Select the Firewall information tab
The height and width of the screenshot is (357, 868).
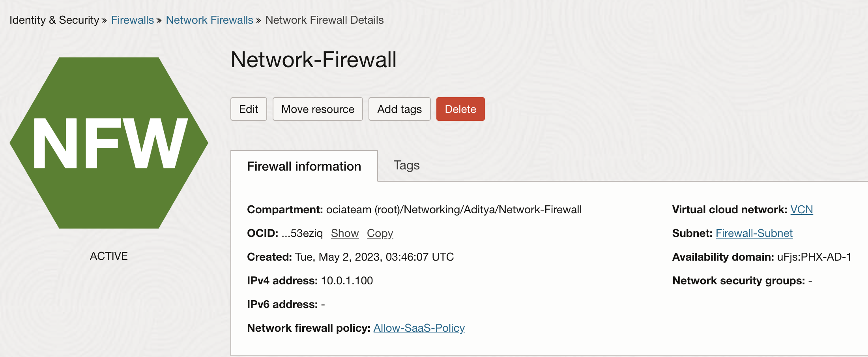[304, 166]
